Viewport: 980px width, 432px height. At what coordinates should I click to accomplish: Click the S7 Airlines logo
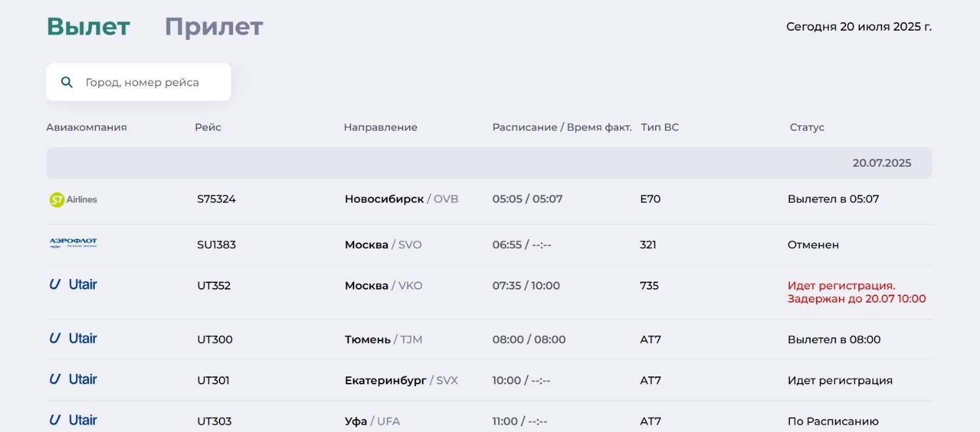pyautogui.click(x=73, y=199)
